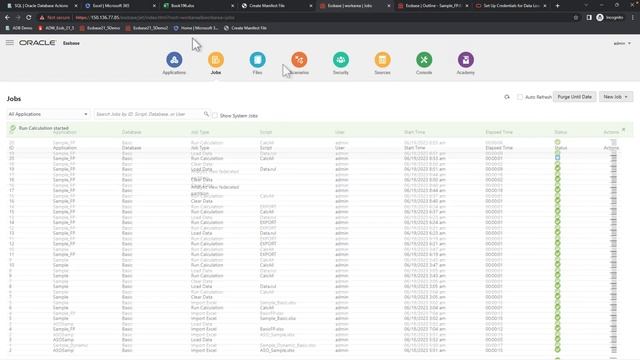Click the Incognito profile indicator
This screenshot has width=640, height=360.
point(610,18)
